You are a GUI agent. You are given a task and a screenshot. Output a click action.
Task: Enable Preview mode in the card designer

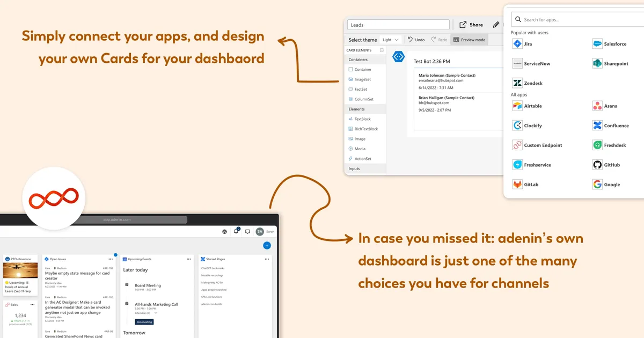[x=469, y=39]
